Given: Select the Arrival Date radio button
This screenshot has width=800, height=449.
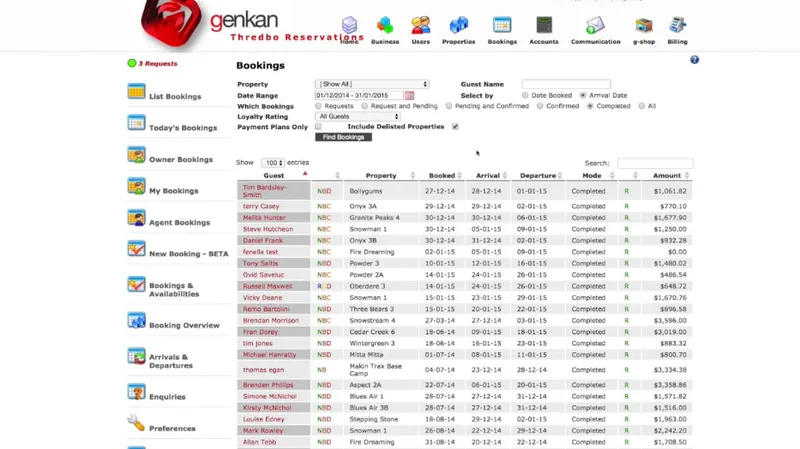Looking at the screenshot, I should pos(583,95).
